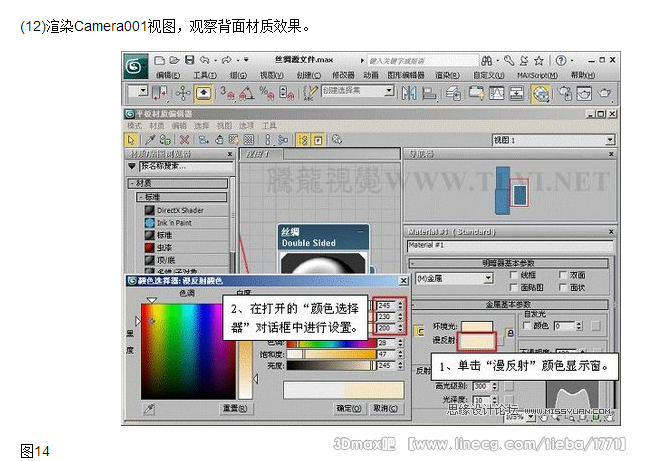Viewport: 655px width, 461px height.
Task: Collapse the 金属基本参数 rollout
Action: point(508,304)
